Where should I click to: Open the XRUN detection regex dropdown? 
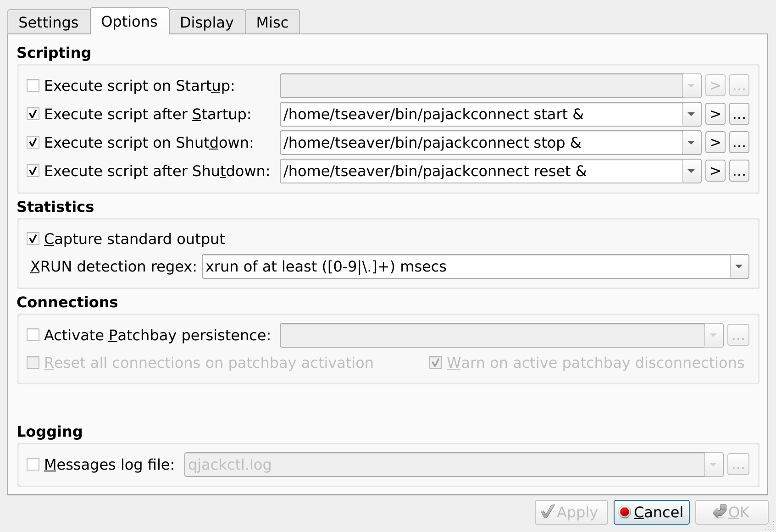pyautogui.click(x=739, y=266)
